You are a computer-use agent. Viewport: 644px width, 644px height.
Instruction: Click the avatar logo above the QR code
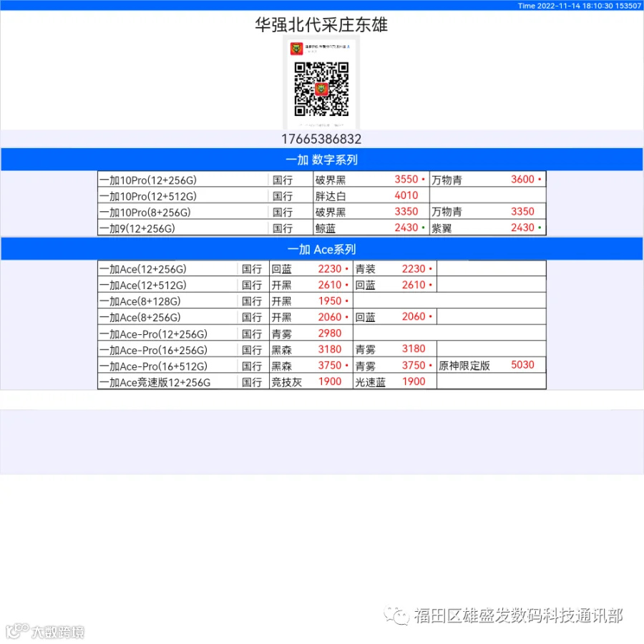(x=296, y=49)
